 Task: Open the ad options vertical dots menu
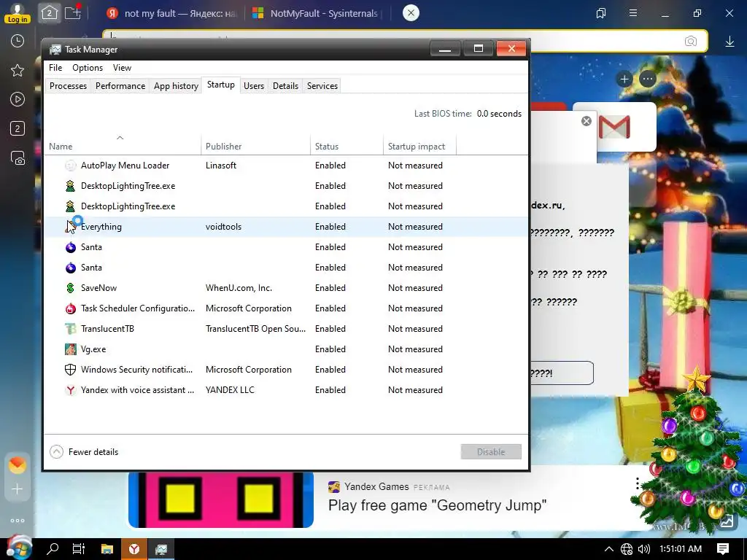tap(638, 484)
